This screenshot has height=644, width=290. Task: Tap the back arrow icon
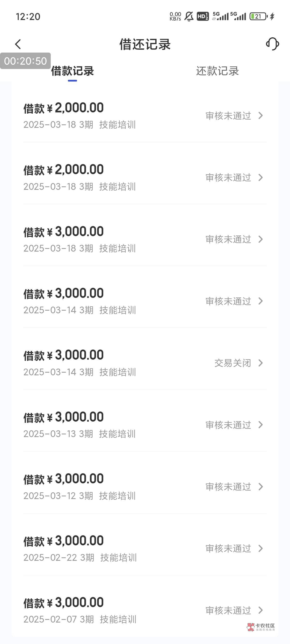(18, 44)
